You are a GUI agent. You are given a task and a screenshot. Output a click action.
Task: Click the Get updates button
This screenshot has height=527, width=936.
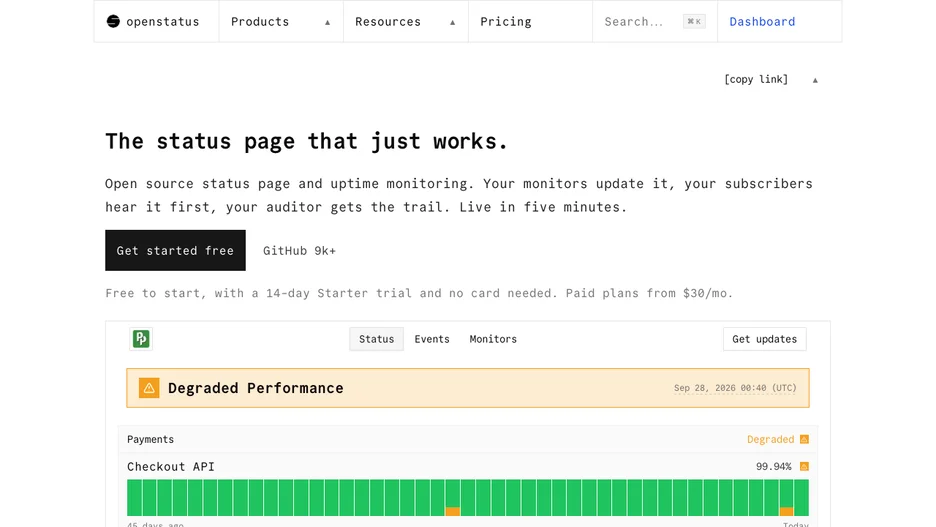(765, 339)
